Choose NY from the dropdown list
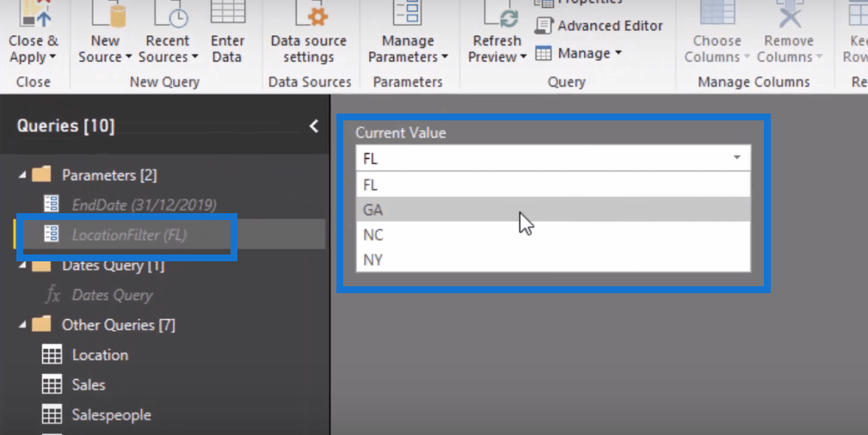The height and width of the screenshot is (435, 868). tap(553, 260)
